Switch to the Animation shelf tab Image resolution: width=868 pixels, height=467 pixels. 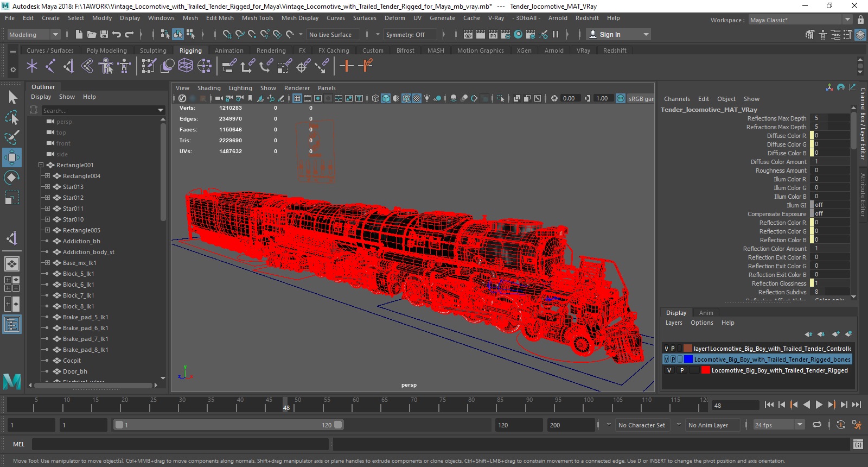tap(229, 51)
